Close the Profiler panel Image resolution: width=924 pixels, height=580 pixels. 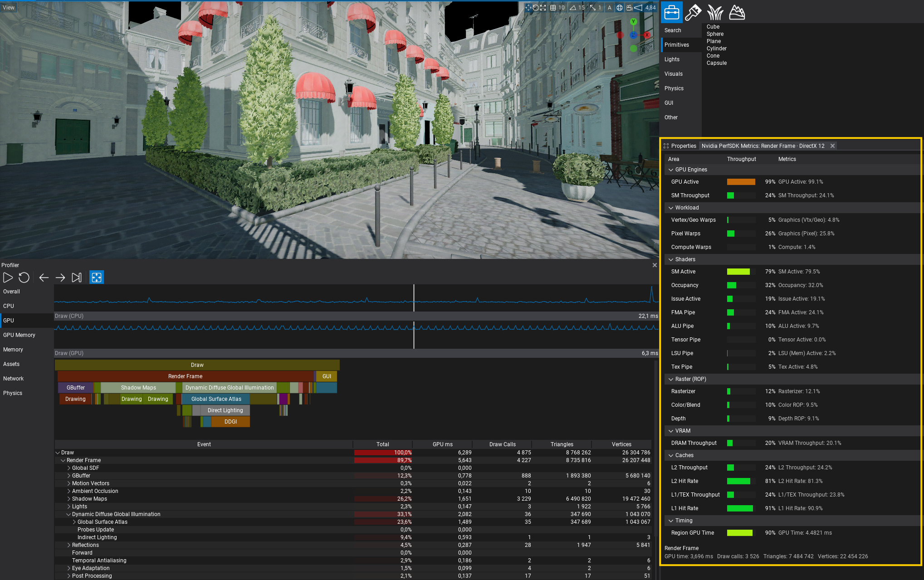pyautogui.click(x=655, y=265)
